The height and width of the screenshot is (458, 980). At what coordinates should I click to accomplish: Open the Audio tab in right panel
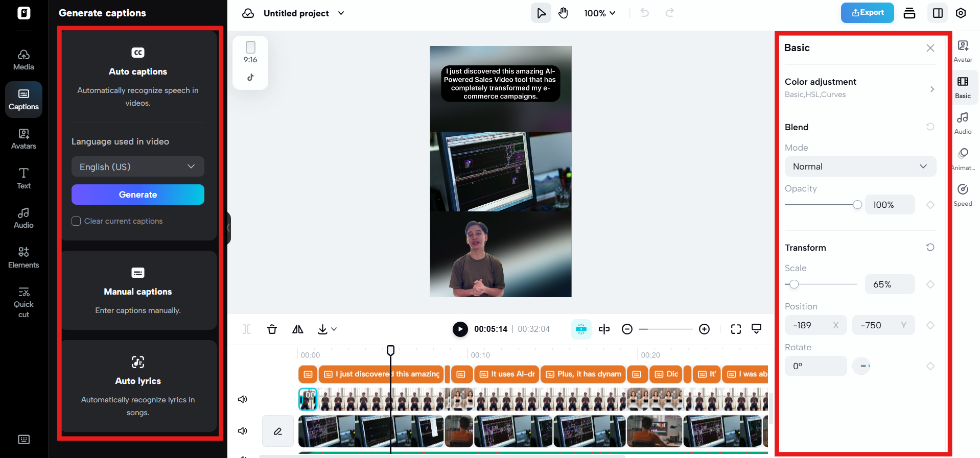pos(963,123)
